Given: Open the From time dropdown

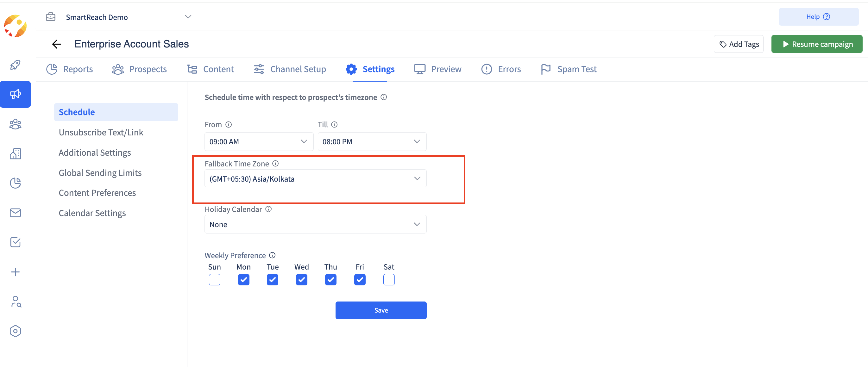Looking at the screenshot, I should (x=258, y=142).
